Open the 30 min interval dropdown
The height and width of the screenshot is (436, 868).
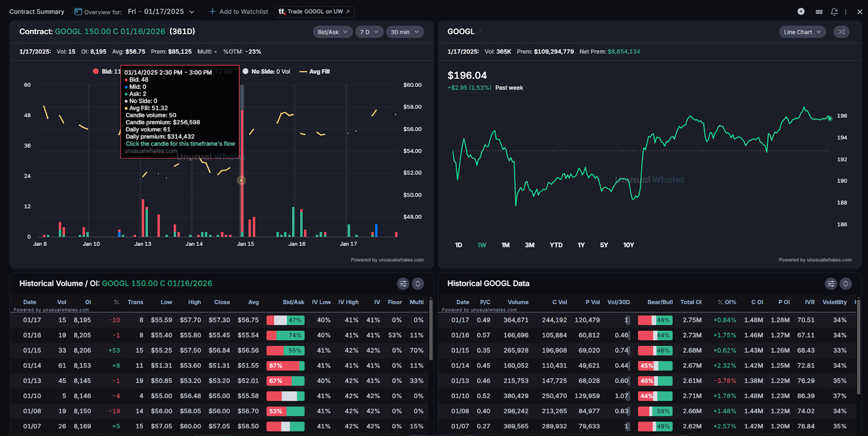click(x=405, y=32)
